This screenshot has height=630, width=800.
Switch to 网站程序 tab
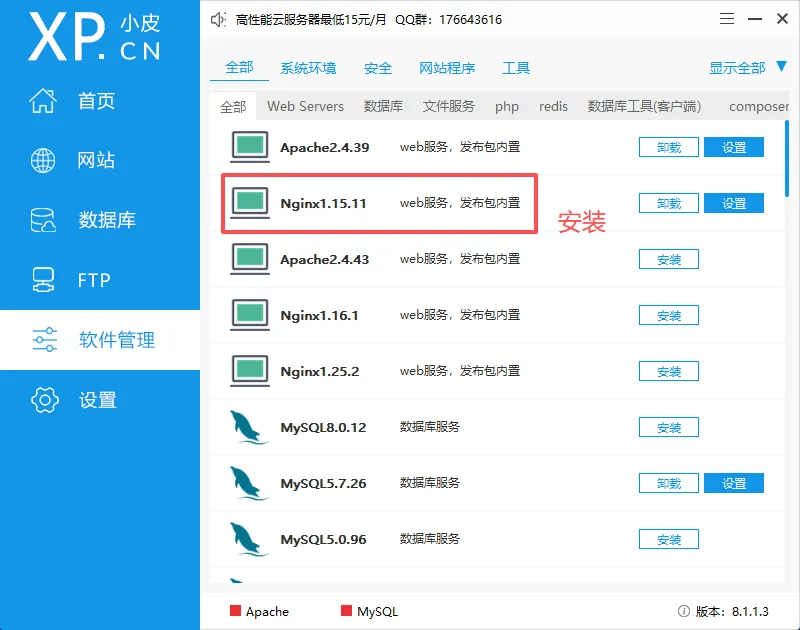click(x=447, y=68)
